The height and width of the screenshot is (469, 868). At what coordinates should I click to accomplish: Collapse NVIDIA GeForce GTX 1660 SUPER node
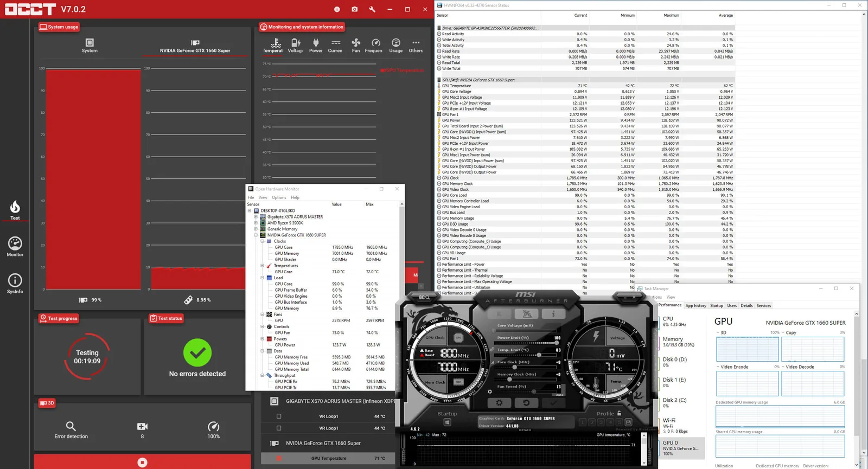256,235
